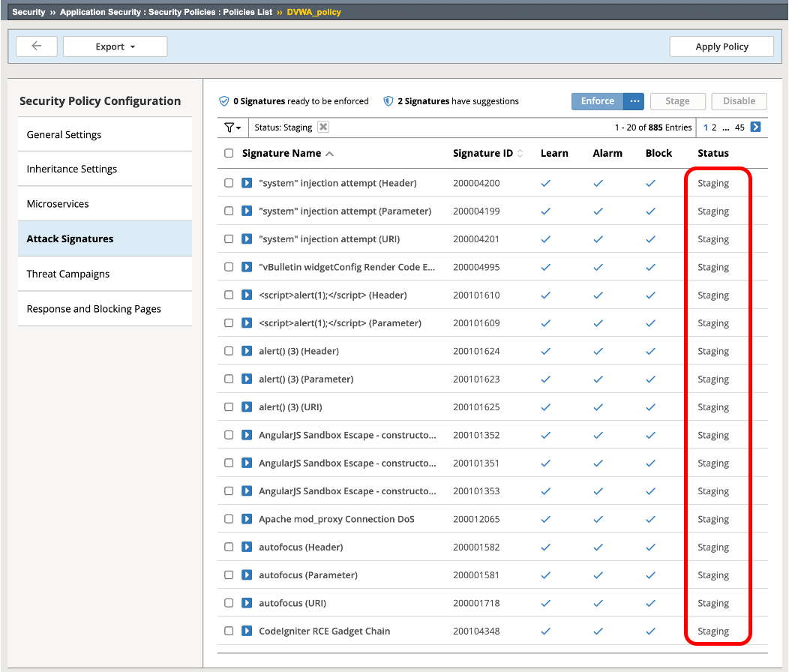Expand Apache mod_proxy Connection DoS details

click(x=247, y=518)
